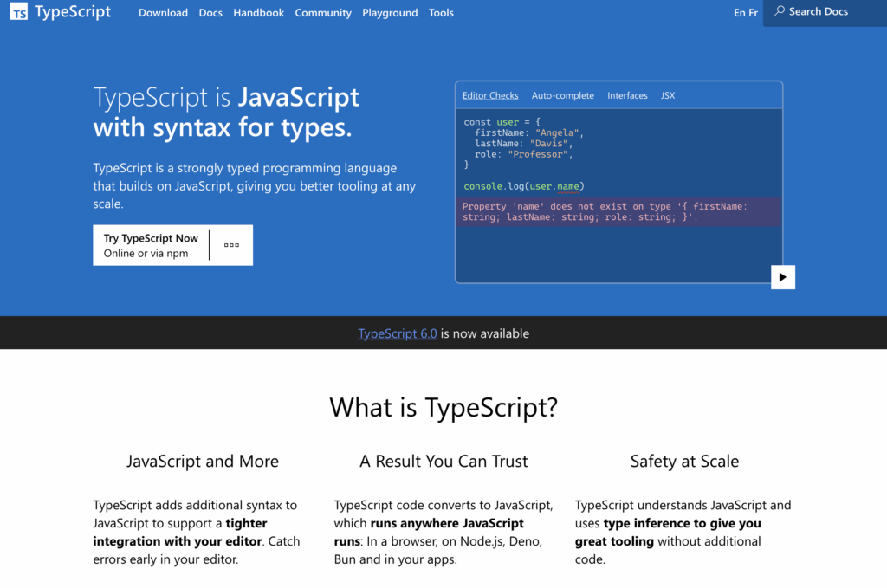Open the Docs menu item
Image resolution: width=887 pixels, height=588 pixels.
210,12
